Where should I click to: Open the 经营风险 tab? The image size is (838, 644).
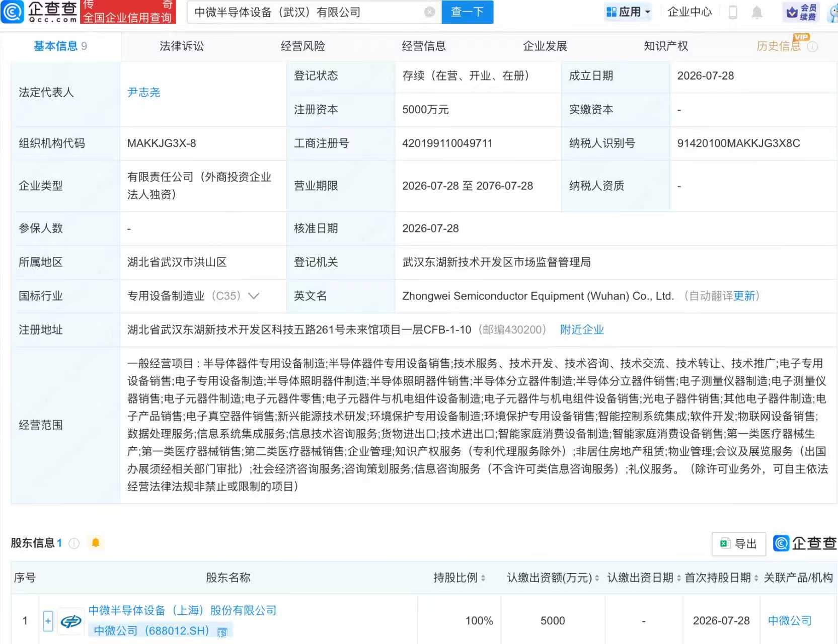coord(303,46)
